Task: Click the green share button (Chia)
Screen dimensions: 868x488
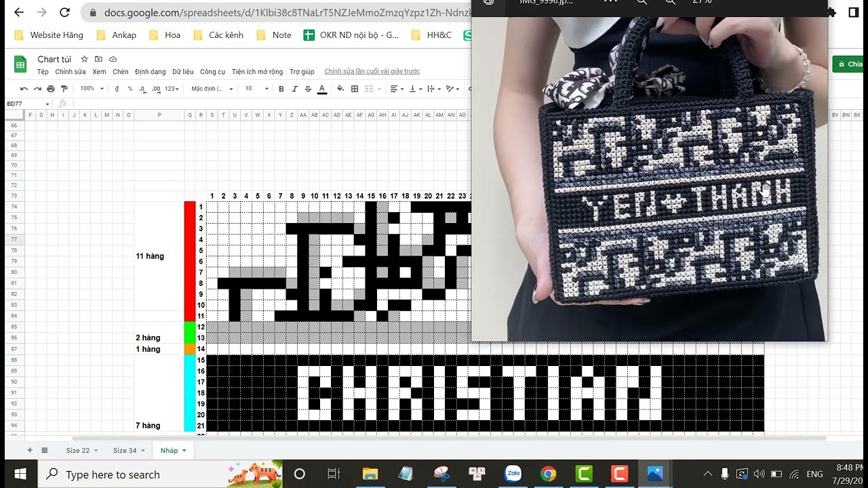Action: [850, 64]
